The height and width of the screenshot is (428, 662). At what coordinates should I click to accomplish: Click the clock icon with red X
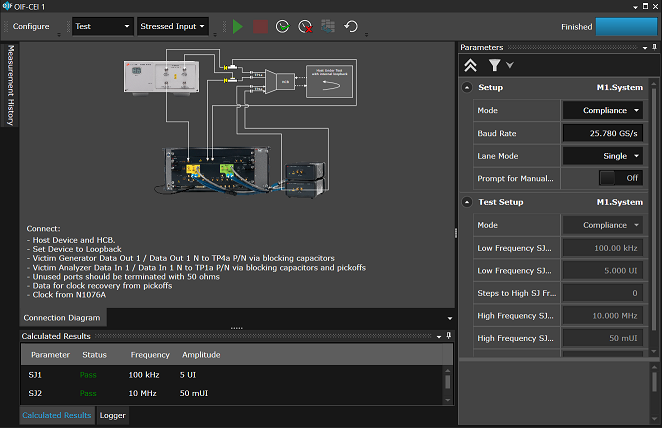pyautogui.click(x=305, y=26)
